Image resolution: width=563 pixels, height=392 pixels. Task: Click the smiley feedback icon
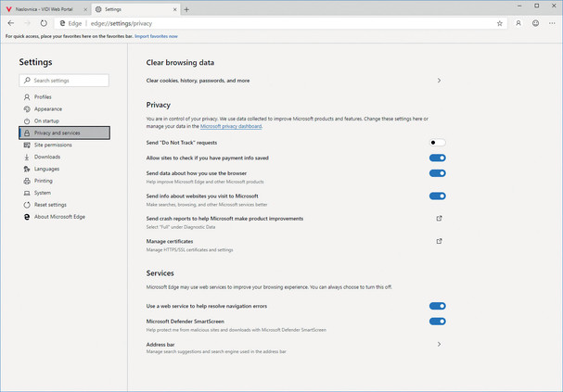pos(535,23)
